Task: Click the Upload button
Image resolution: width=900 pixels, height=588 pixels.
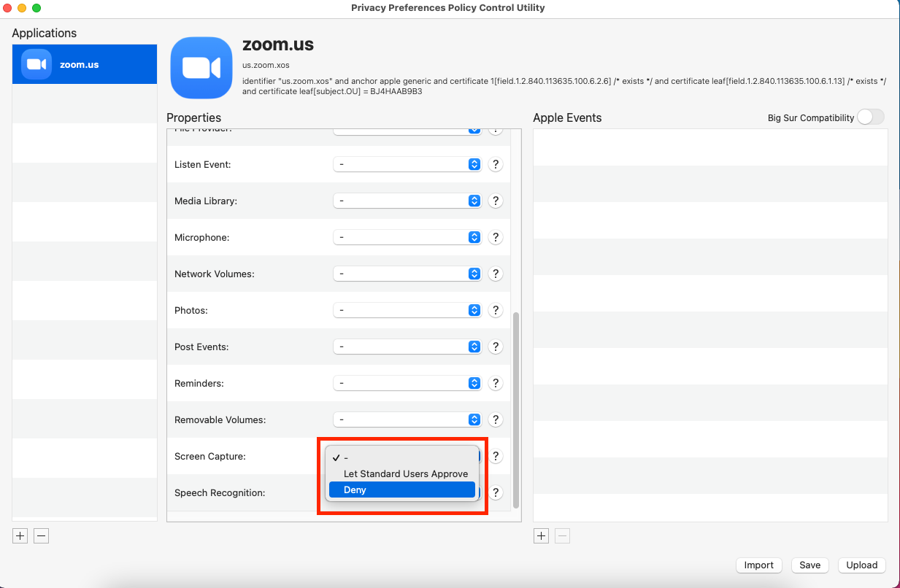Action: (x=861, y=565)
